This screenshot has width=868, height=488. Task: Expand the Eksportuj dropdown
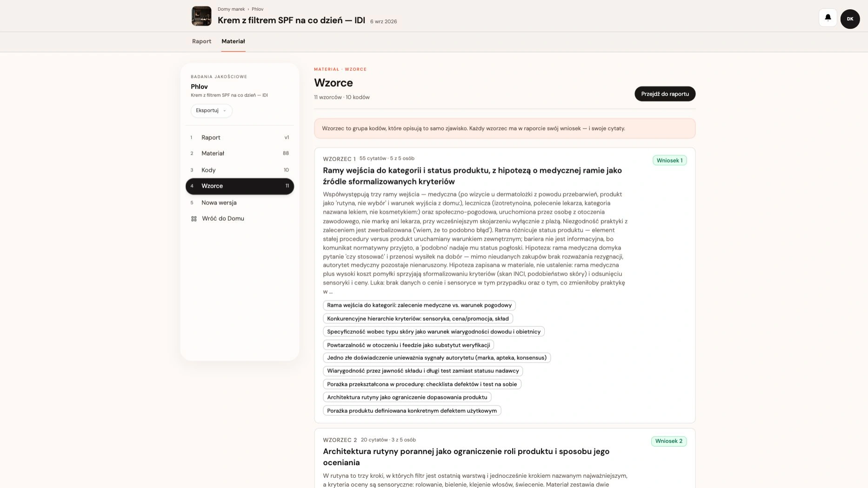[211, 111]
